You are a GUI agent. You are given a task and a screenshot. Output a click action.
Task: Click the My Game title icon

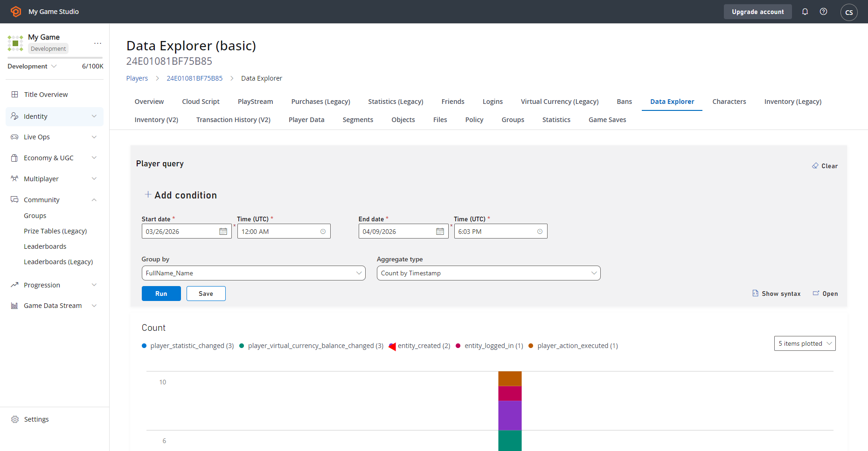15,43
